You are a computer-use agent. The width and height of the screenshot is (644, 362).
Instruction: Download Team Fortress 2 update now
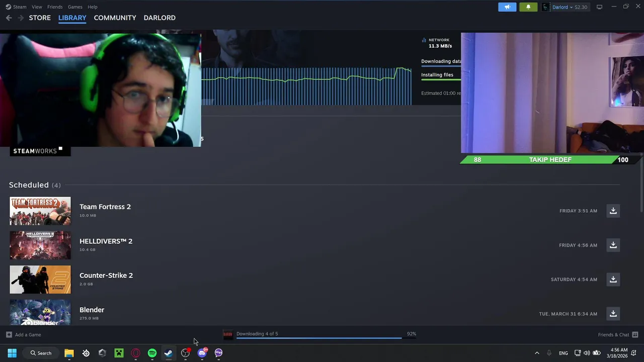[613, 211]
